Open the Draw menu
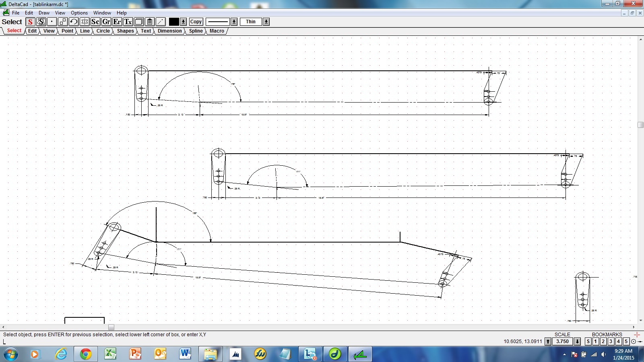Viewport: 644px width, 362px height. (x=44, y=13)
